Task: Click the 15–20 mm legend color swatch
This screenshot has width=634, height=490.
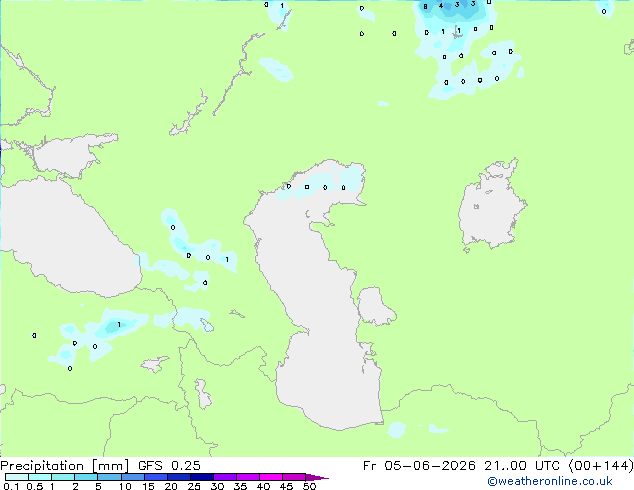Action: tap(156, 477)
